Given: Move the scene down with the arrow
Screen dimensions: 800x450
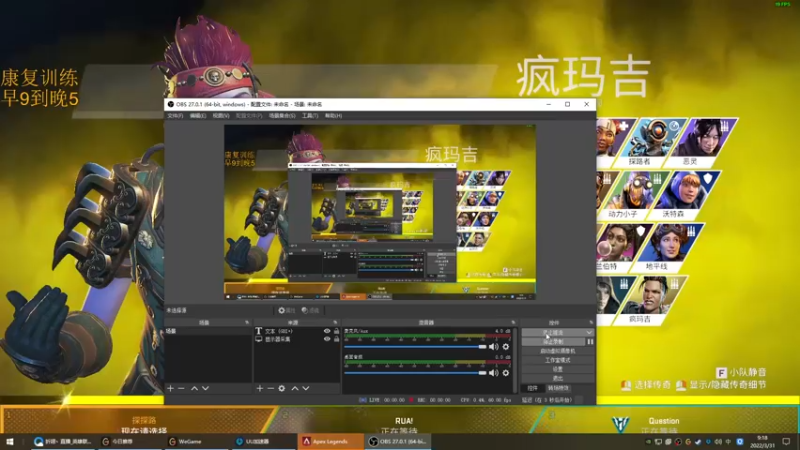Looking at the screenshot, I should [x=205, y=388].
